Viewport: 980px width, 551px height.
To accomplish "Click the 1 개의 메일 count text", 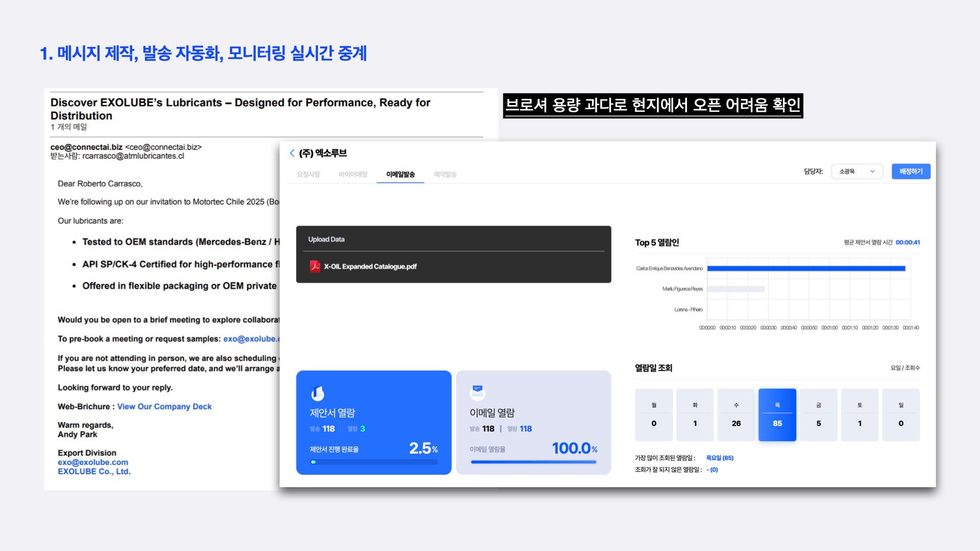I will [x=69, y=127].
